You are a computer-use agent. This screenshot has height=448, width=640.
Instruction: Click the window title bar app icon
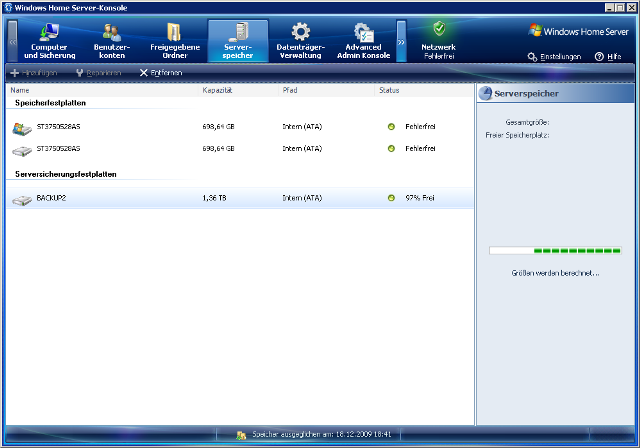(x=8, y=8)
